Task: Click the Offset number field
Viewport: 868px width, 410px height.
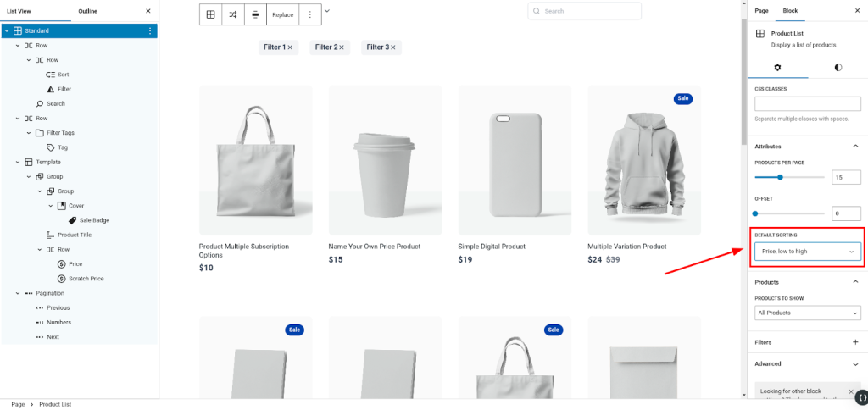Action: (x=847, y=213)
